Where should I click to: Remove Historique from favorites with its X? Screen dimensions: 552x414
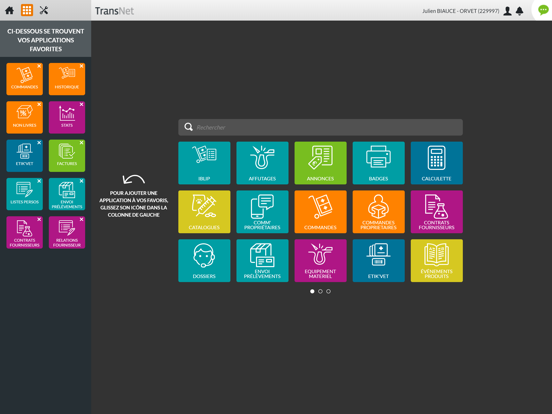click(x=81, y=66)
